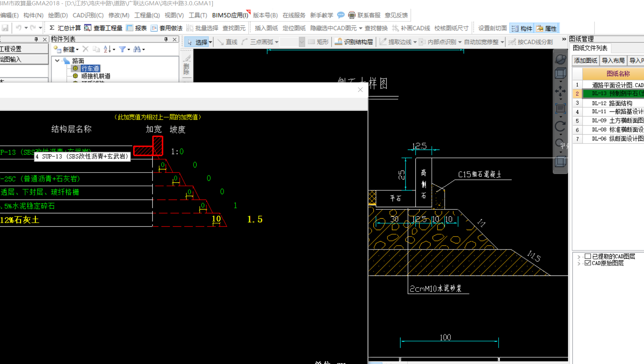Viewport: 644px width, 364px height.
Task: Open the 选择 tool dropdown arrow
Action: coord(210,42)
